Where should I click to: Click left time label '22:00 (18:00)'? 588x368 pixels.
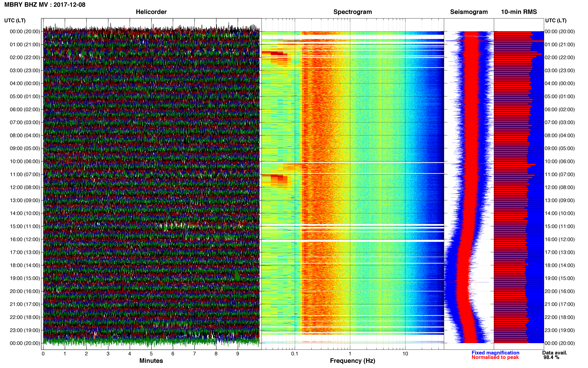(x=25, y=317)
